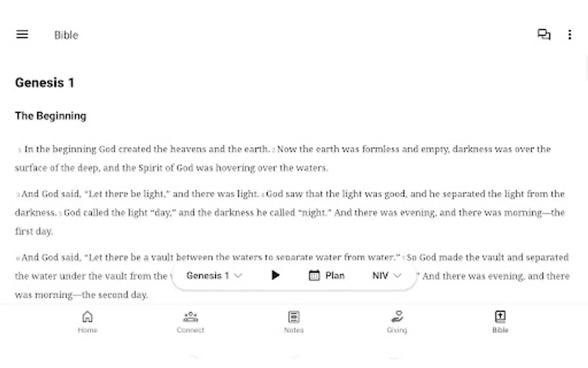Image resolution: width=588 pixels, height=368 pixels.
Task: Switch to the Connect tab label
Action: point(190,330)
